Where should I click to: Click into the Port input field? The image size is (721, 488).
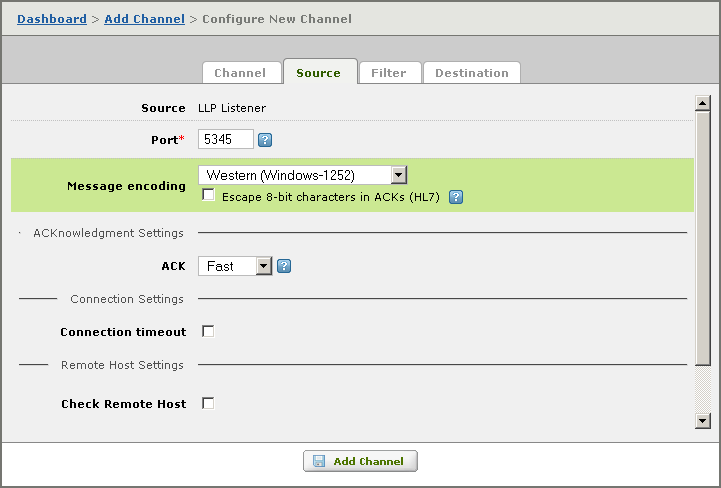coord(226,139)
